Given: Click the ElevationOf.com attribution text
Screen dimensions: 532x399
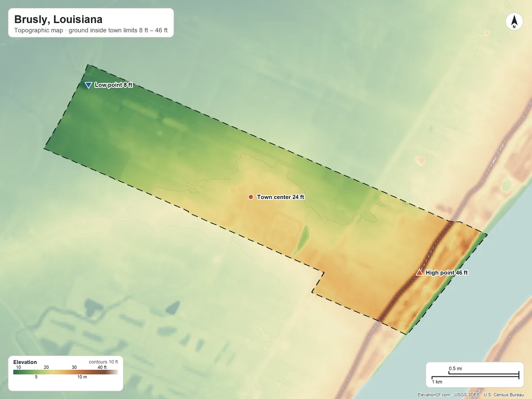Looking at the screenshot, I should tap(434, 395).
